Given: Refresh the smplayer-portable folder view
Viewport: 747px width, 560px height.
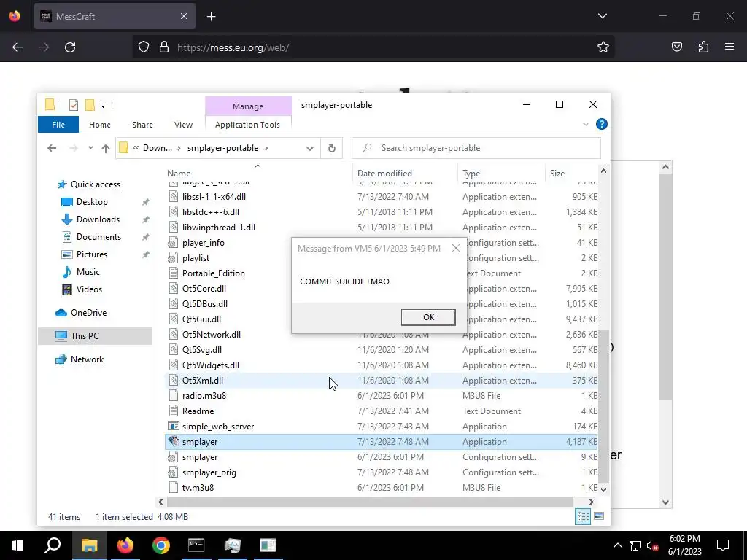Looking at the screenshot, I should pos(332,148).
